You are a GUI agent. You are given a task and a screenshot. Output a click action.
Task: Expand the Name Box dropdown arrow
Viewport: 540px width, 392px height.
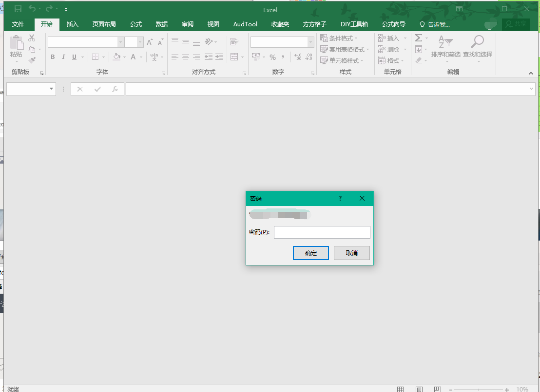click(52, 89)
